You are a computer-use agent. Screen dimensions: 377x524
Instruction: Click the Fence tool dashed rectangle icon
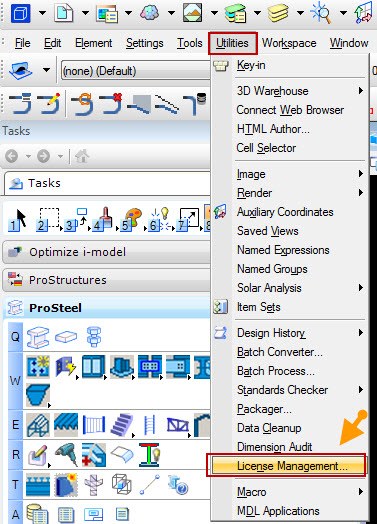click(x=48, y=220)
